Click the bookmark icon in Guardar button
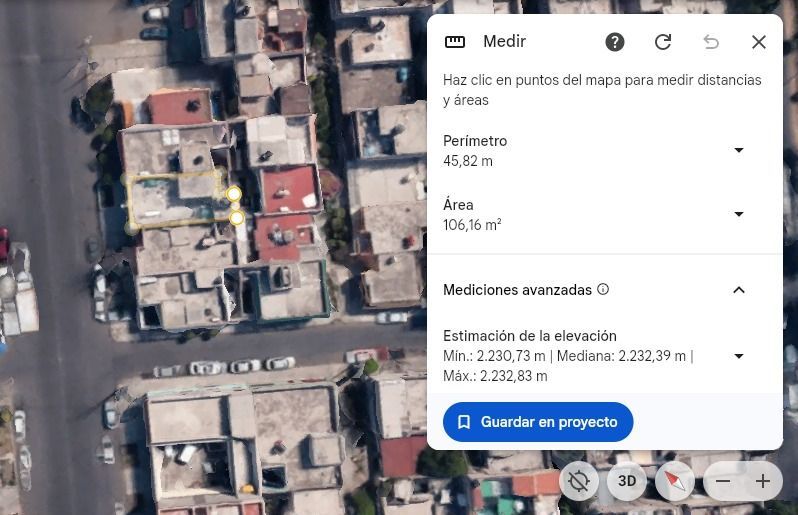This screenshot has height=515, width=798. click(464, 422)
